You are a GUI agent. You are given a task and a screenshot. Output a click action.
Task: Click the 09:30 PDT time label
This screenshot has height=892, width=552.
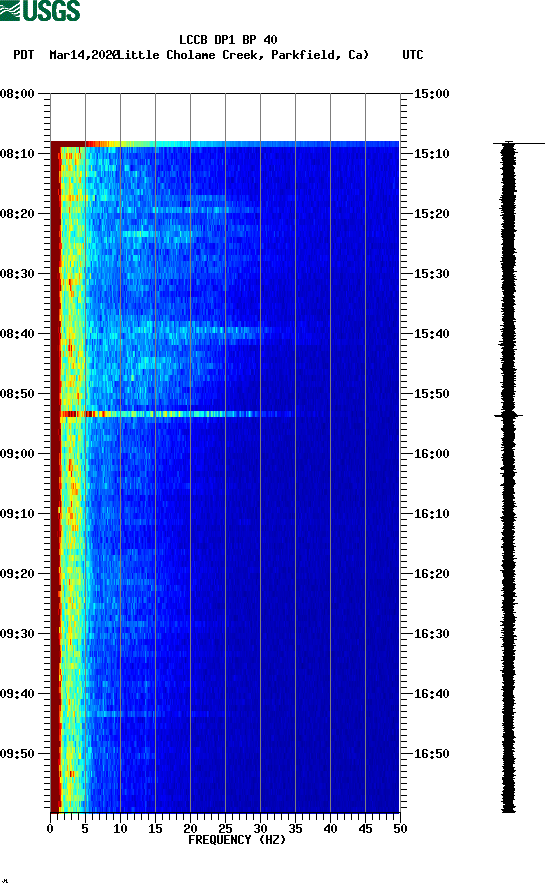point(17,634)
